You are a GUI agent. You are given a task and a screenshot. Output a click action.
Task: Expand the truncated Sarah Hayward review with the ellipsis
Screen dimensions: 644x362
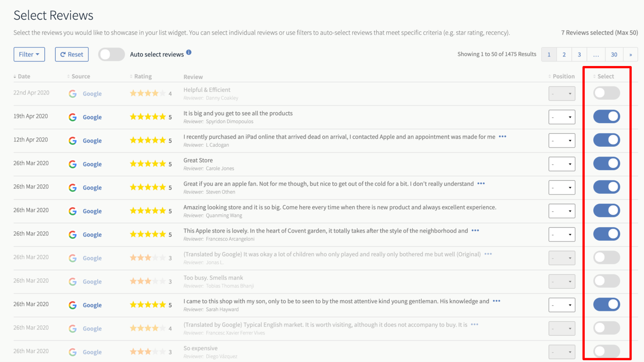point(496,301)
